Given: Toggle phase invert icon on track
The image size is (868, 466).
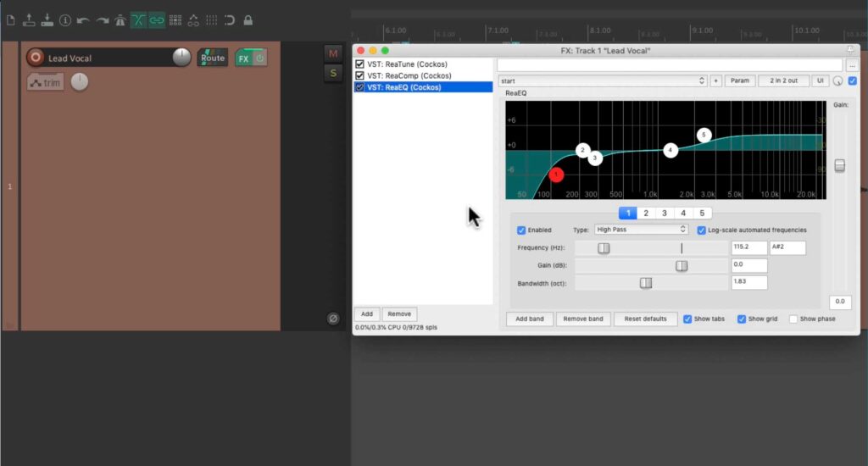Looking at the screenshot, I should click(332, 319).
